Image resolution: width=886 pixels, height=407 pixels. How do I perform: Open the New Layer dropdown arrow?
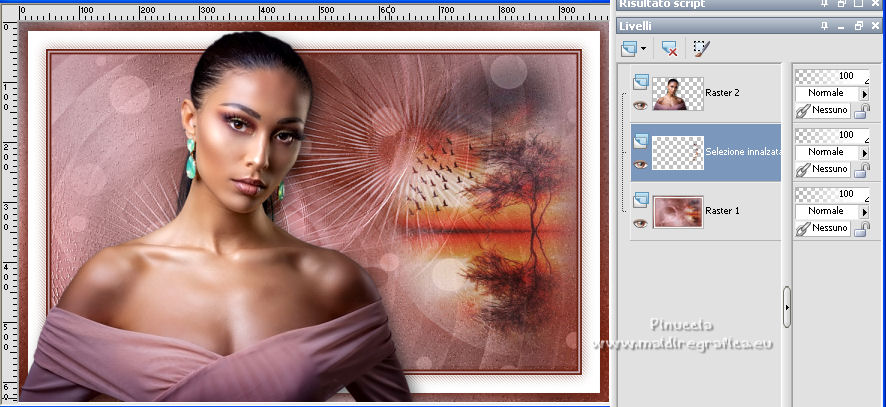click(x=644, y=49)
